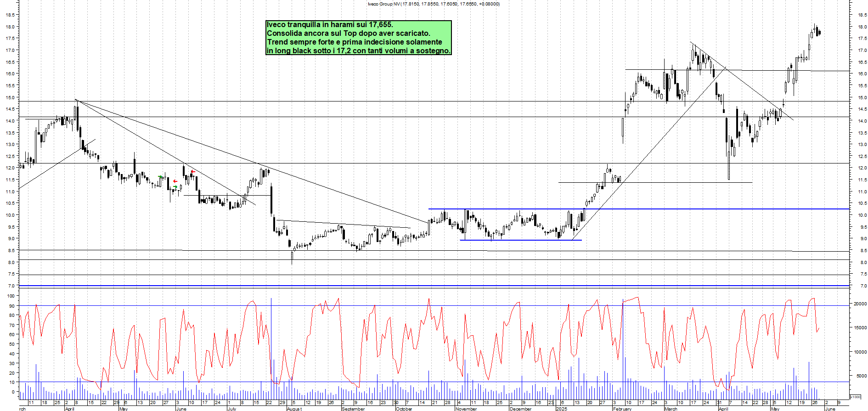The image size is (868, 411).
Task: Click the 'December' month label on time axis
Action: [x=520, y=409]
